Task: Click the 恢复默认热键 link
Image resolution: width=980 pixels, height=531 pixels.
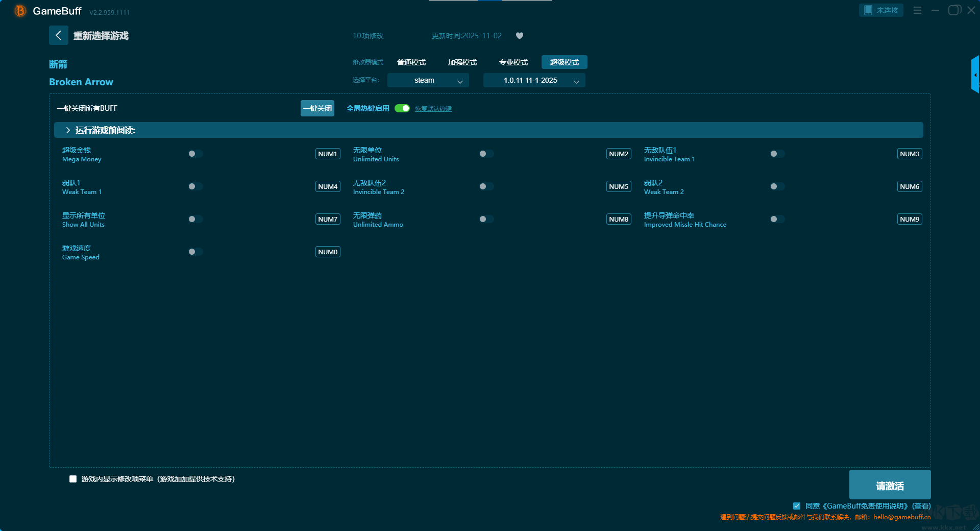Action: [433, 108]
